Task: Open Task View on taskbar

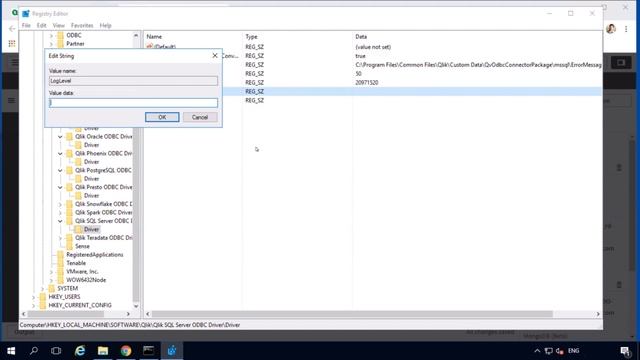Action: pos(56,351)
